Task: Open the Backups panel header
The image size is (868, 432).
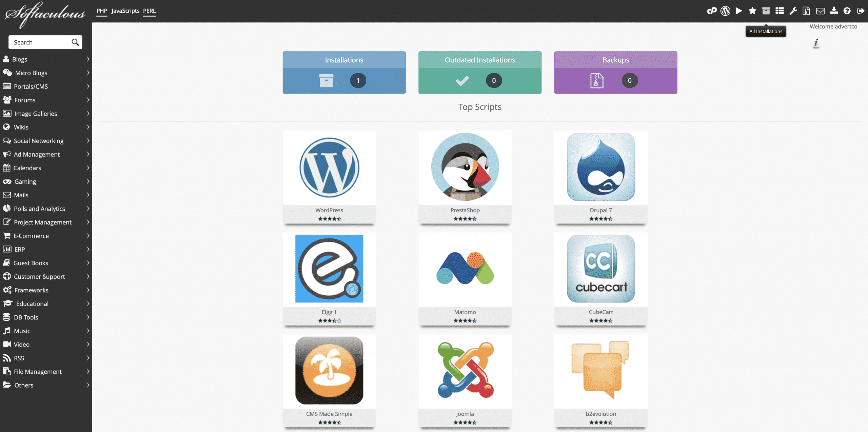Action: (x=616, y=60)
